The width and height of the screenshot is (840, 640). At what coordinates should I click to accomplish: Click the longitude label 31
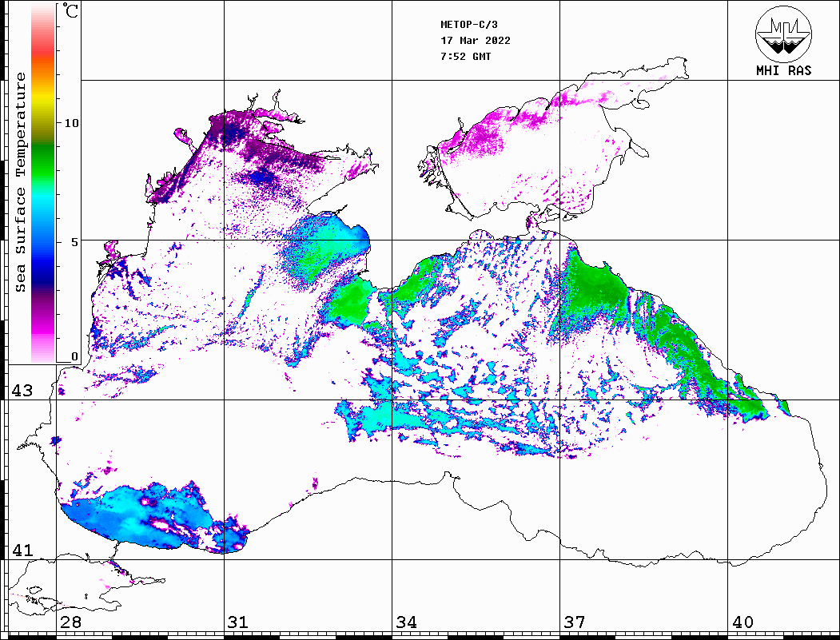coord(238,622)
